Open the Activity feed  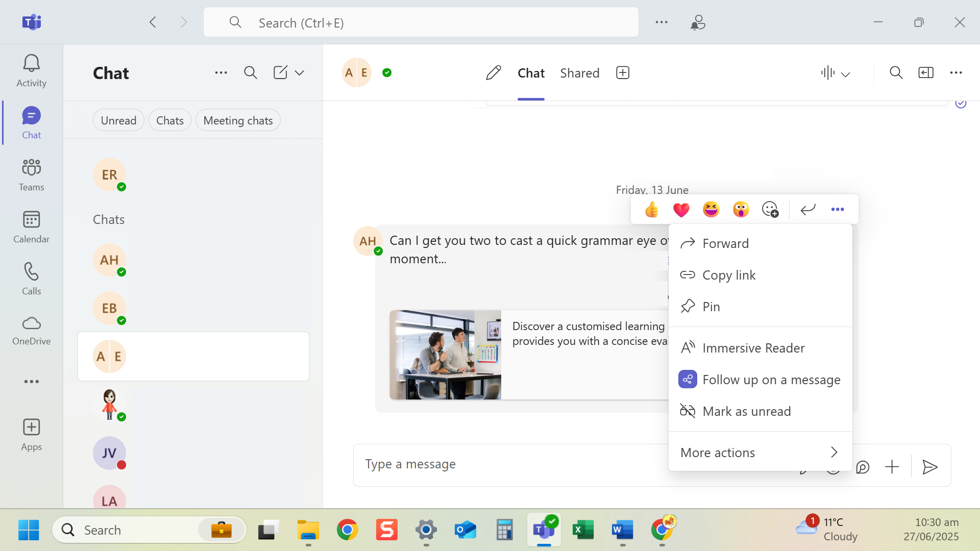pyautogui.click(x=31, y=71)
